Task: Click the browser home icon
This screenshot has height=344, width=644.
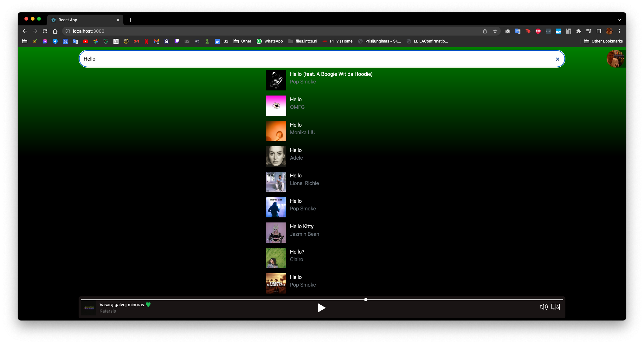Action: [55, 31]
